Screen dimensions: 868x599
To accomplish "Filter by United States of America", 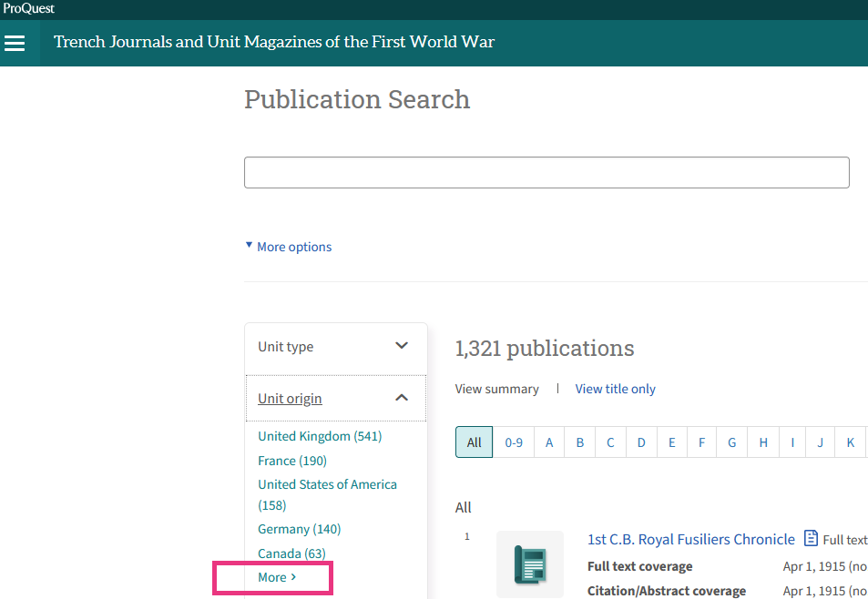I will [327, 484].
